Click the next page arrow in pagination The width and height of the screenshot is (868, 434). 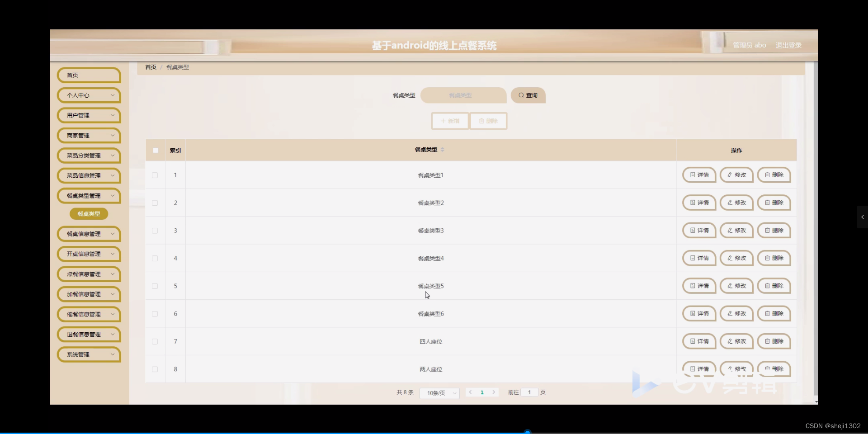coord(494,392)
